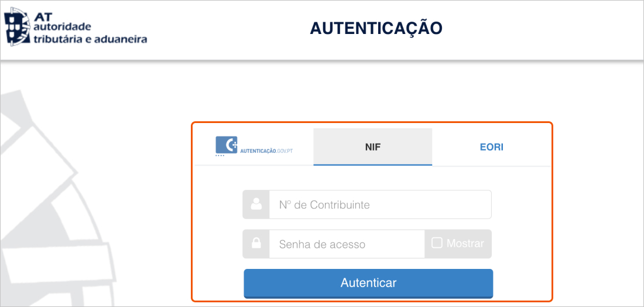Click the AUTENTICAÇÃO page heading

tap(376, 28)
